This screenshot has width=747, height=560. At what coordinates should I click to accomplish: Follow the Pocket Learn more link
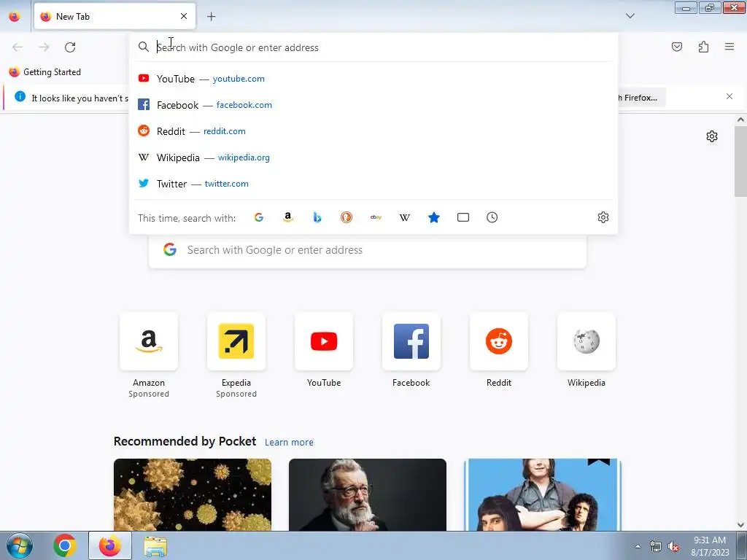(289, 443)
